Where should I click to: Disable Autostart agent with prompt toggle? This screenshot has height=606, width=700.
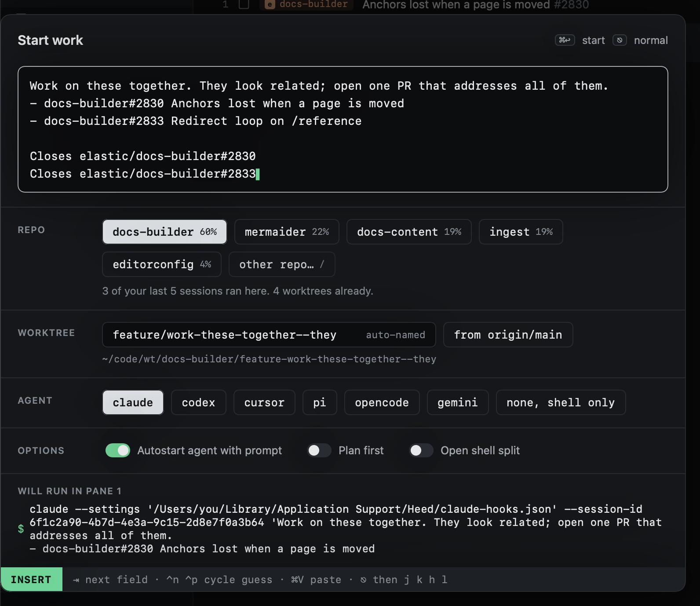[118, 450]
